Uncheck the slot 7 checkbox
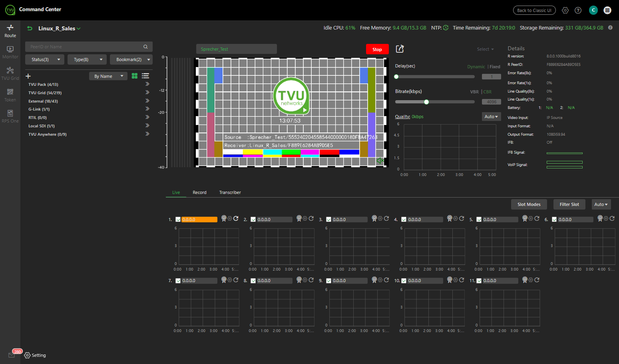Image resolution: width=619 pixels, height=364 pixels. (178, 281)
